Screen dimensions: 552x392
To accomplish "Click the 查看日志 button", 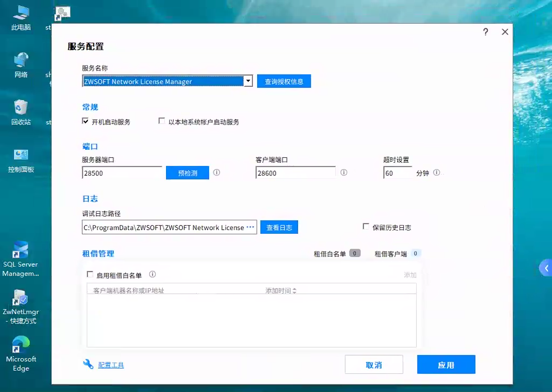I will pos(279,227).
